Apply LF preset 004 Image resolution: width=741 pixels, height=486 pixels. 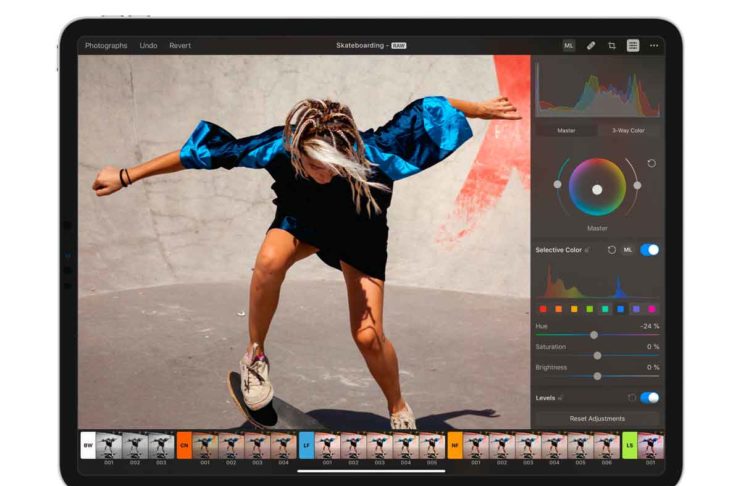[x=406, y=445]
